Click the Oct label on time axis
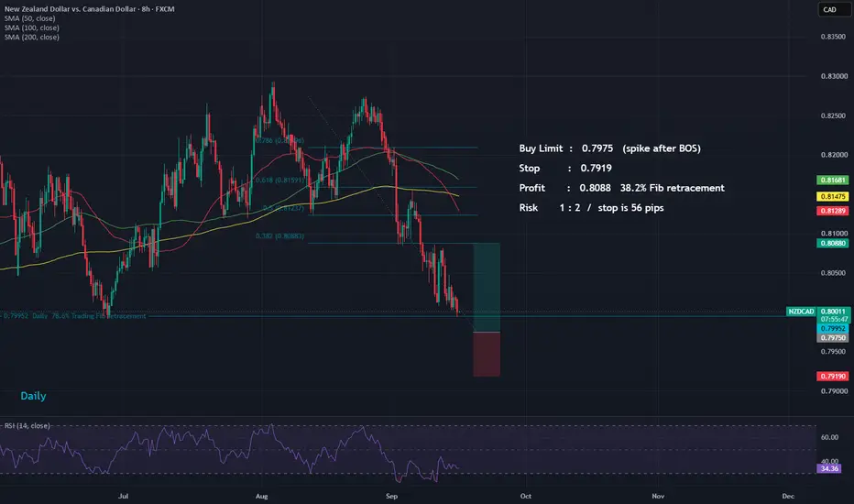Screen dimensions: 854x504 [526, 496]
